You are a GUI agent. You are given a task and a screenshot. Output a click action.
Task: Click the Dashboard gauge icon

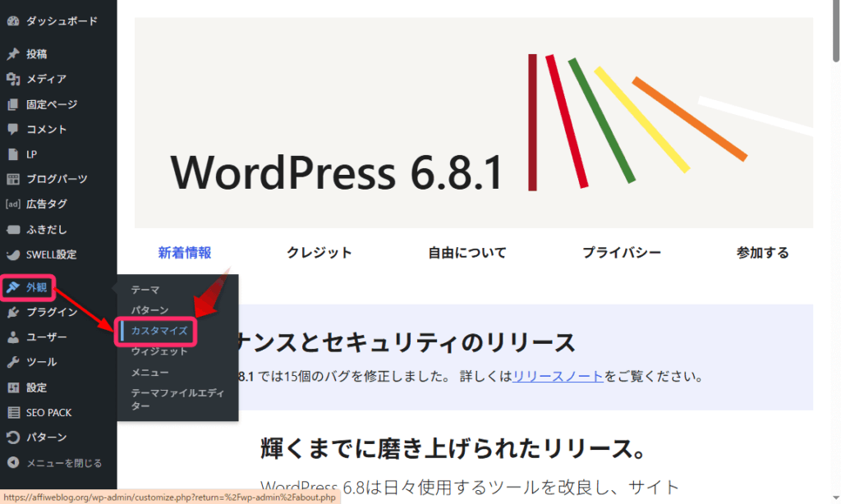(x=13, y=21)
